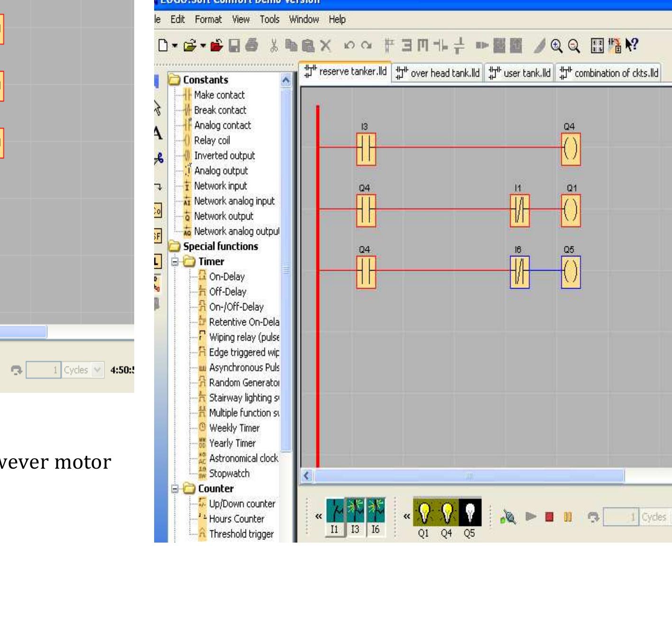
Task: Pause the simulation with the orange bars
Action: tap(568, 517)
